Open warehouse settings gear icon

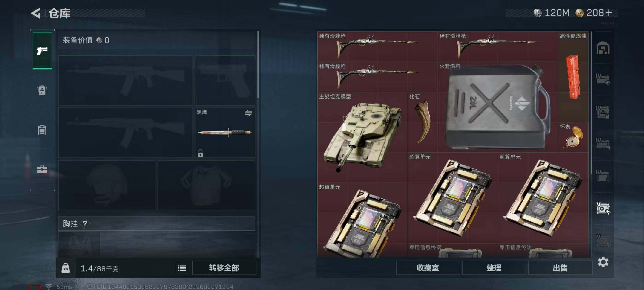pos(603,262)
